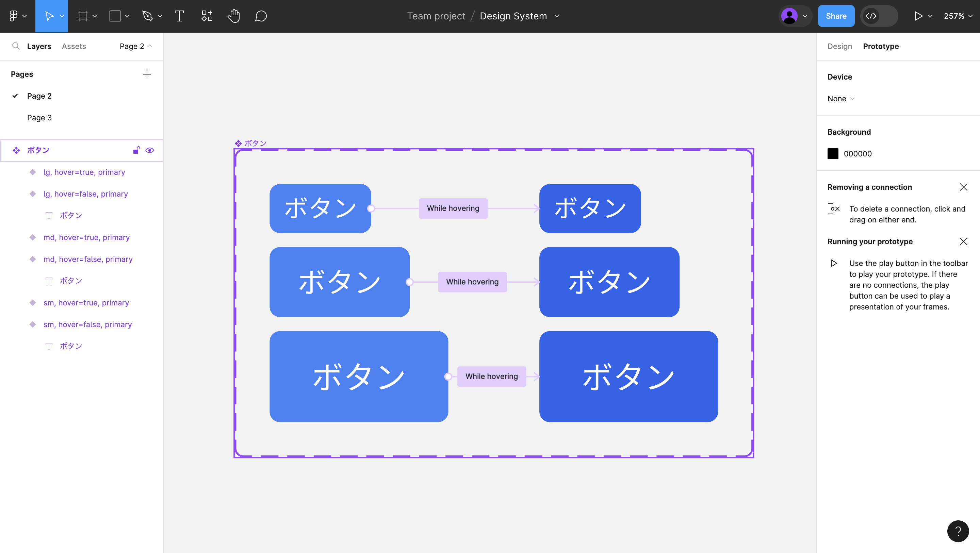Open the zoom level 257% dropdown
This screenshot has height=553, width=980.
pos(958,16)
